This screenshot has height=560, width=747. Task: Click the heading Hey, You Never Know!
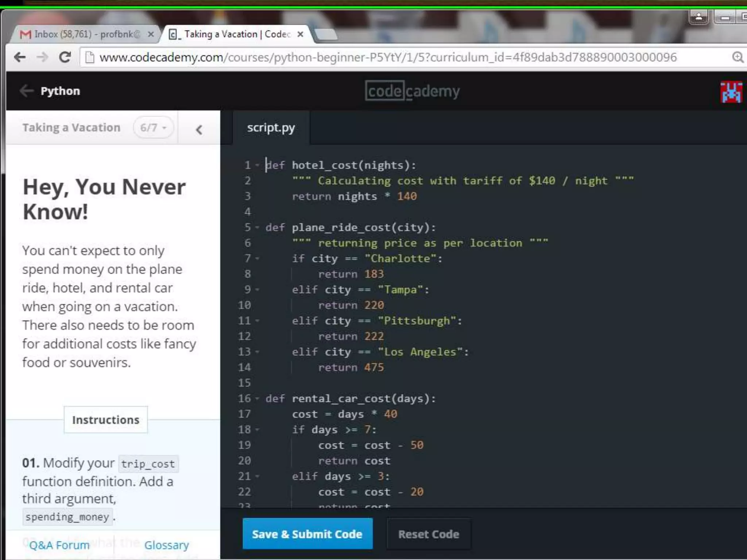click(104, 199)
